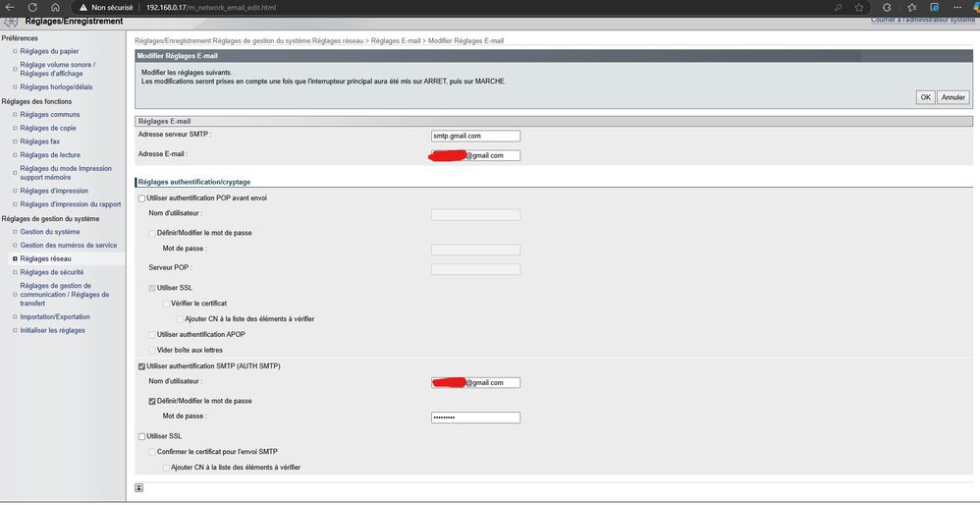This screenshot has width=980, height=505.
Task: Open Réglages d'impression
Action: (x=54, y=191)
